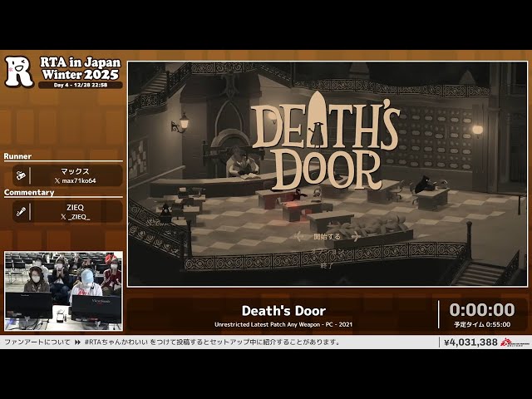This screenshot has width=532, height=399.
Task: Select the オプション middle menu entry
Action: click(x=327, y=251)
